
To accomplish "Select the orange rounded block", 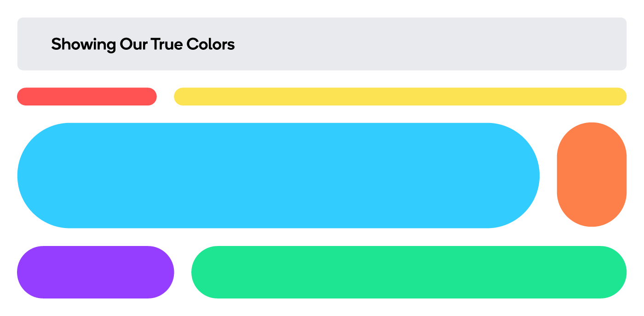I will point(592,175).
